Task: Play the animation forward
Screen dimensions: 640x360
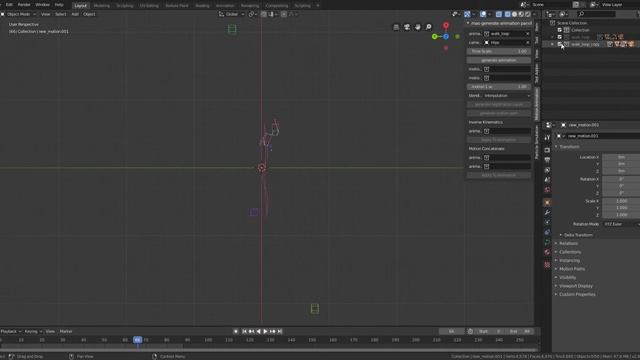Action: (x=265, y=331)
